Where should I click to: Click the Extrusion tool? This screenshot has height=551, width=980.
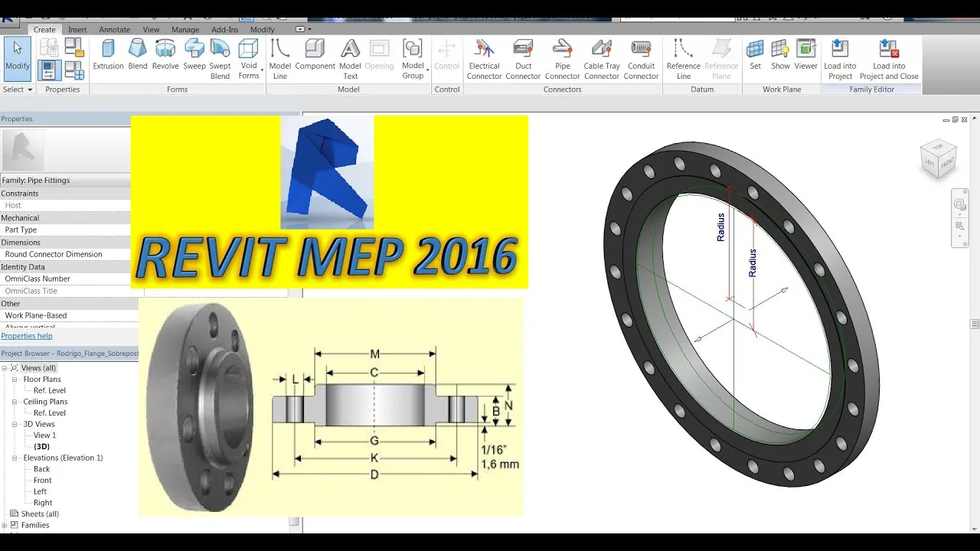point(108,57)
